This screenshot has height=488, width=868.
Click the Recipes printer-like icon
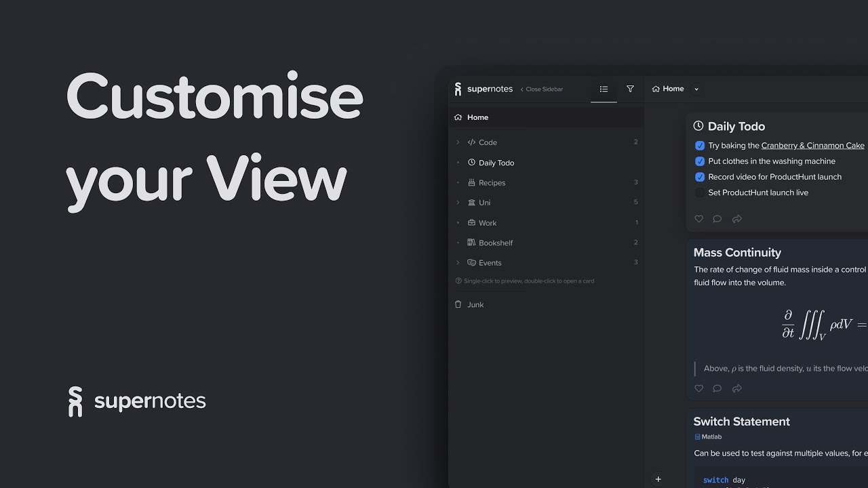click(x=471, y=182)
